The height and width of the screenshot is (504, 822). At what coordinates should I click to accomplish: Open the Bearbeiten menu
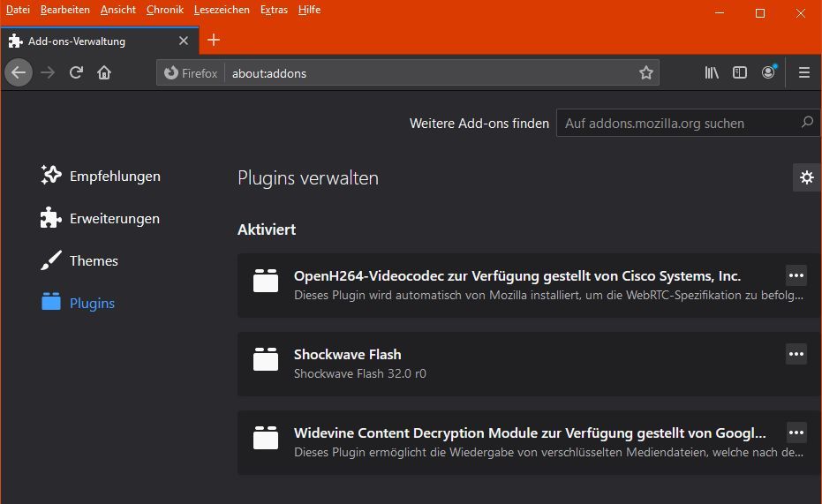(65, 10)
